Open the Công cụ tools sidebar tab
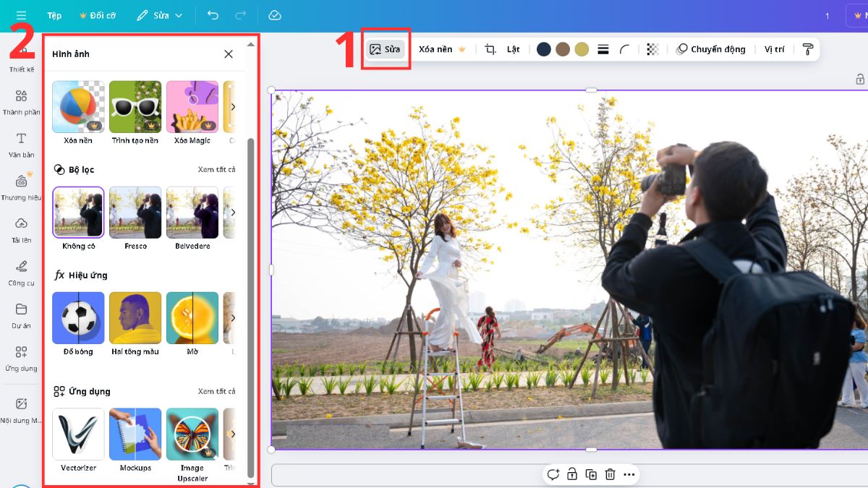The image size is (868, 488). 21,273
